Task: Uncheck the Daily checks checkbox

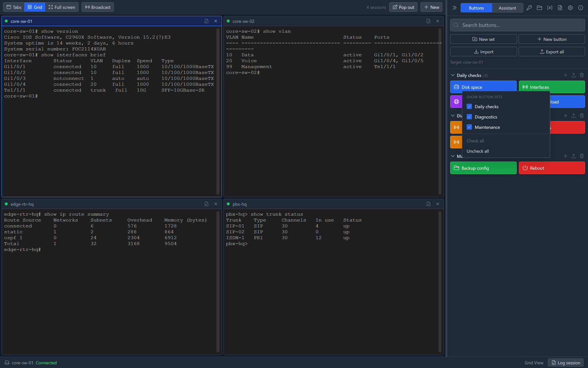Action: 469,106
